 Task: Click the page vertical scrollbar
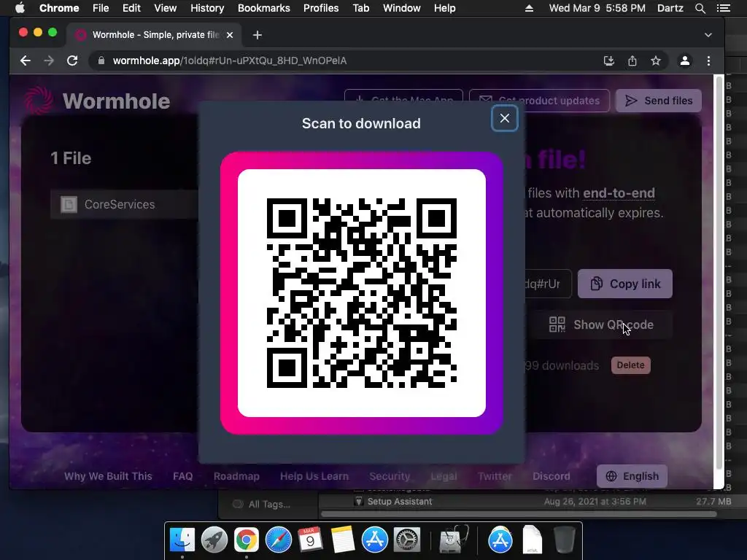719,271
